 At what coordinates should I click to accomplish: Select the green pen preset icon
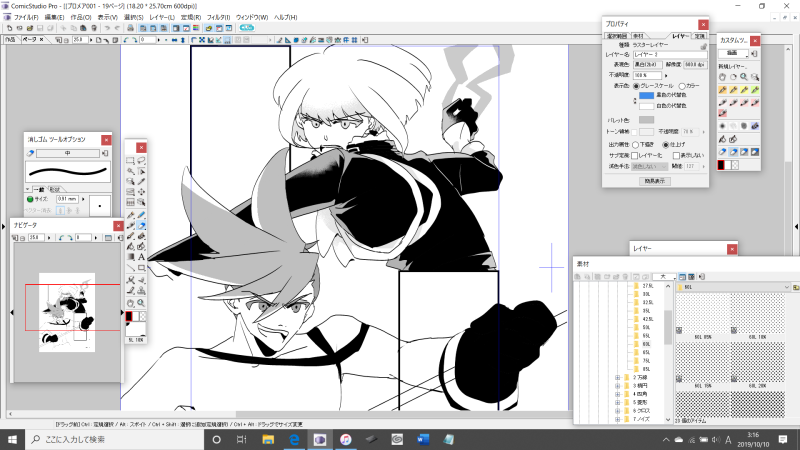coord(755,90)
